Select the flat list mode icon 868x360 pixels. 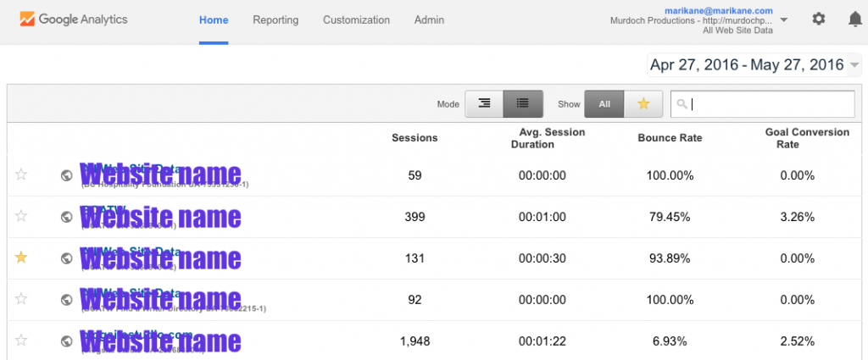point(523,103)
